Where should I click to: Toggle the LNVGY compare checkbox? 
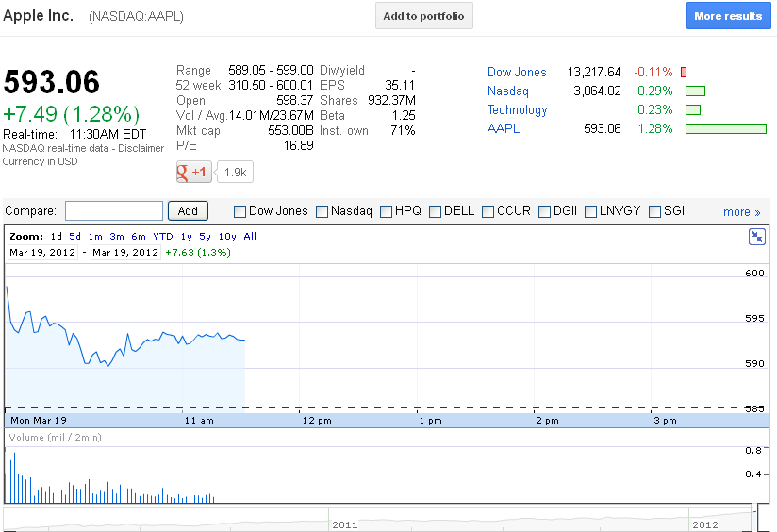click(590, 211)
